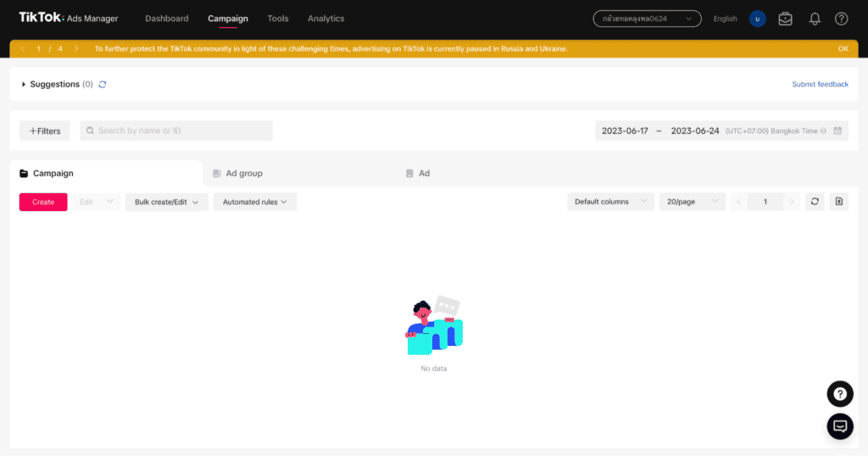Open the help question mark in header

point(842,19)
